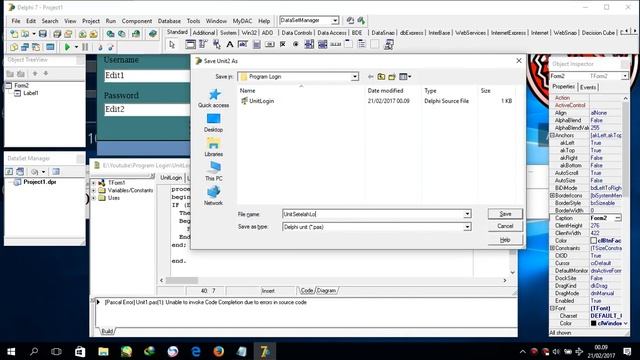This screenshot has height=360, width=640.
Task: Open the Save in folder dropdown
Action: click(355, 77)
